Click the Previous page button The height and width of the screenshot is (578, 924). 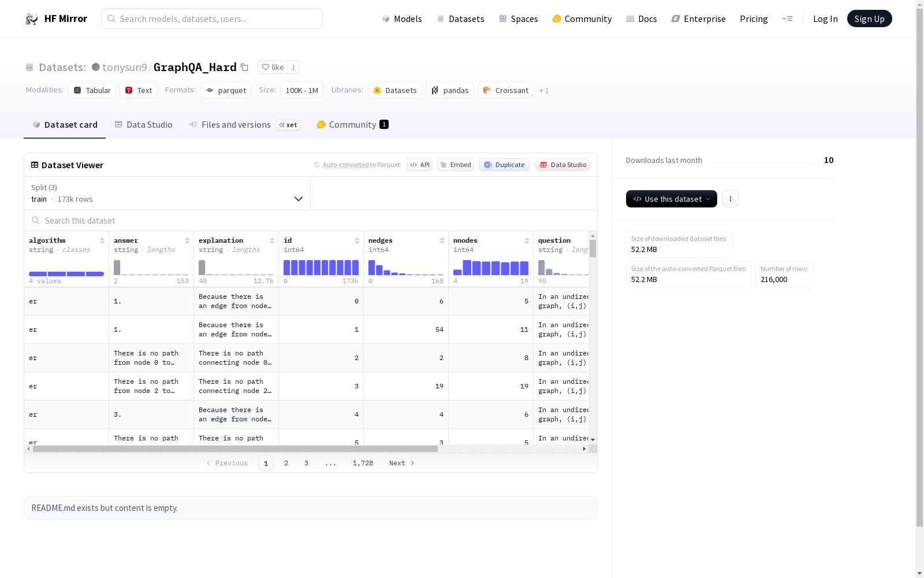point(227,463)
